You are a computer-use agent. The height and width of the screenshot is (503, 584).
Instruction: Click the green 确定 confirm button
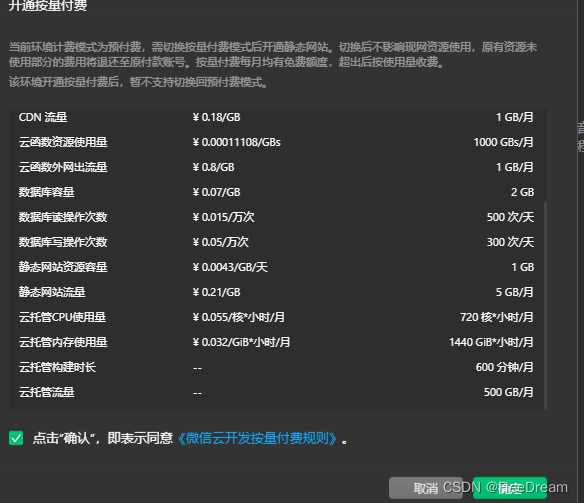point(510,488)
